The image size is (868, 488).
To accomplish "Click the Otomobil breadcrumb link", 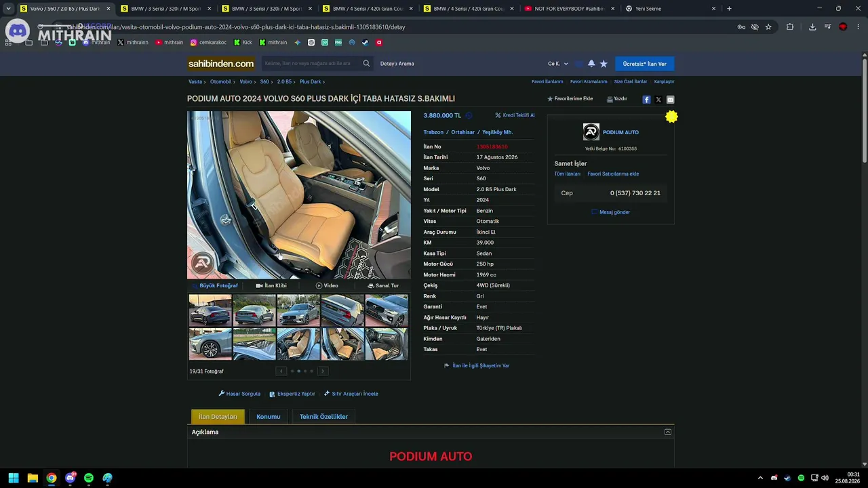I will pos(221,82).
